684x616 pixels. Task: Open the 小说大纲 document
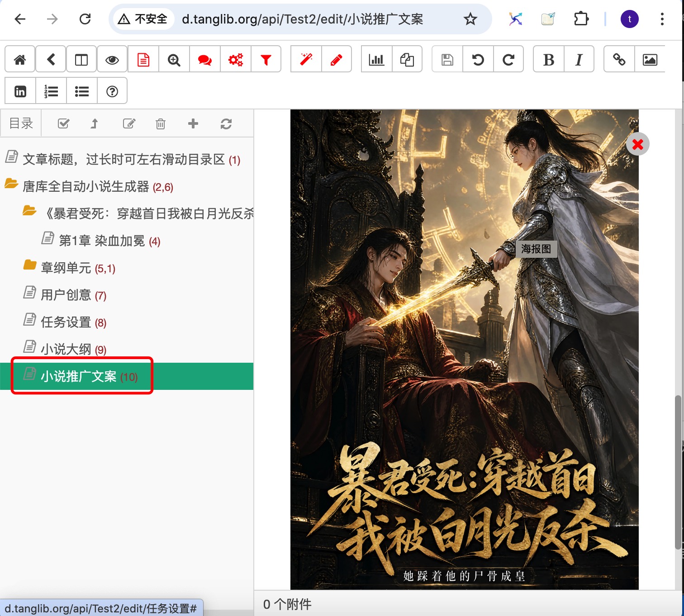[66, 349]
